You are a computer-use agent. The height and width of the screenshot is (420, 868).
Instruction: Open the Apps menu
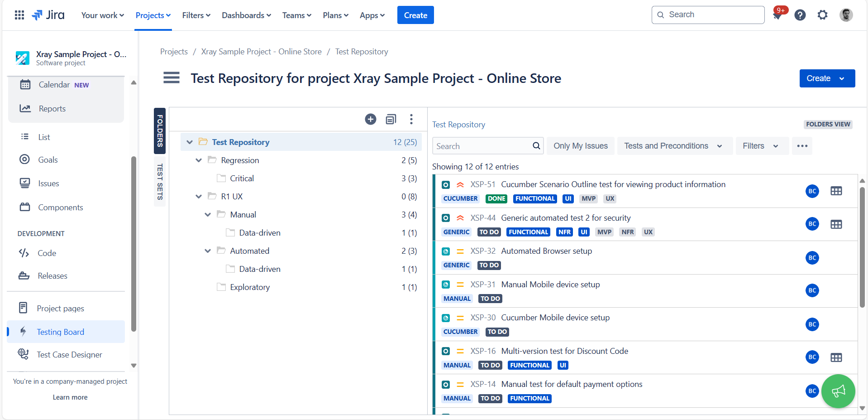tap(372, 15)
